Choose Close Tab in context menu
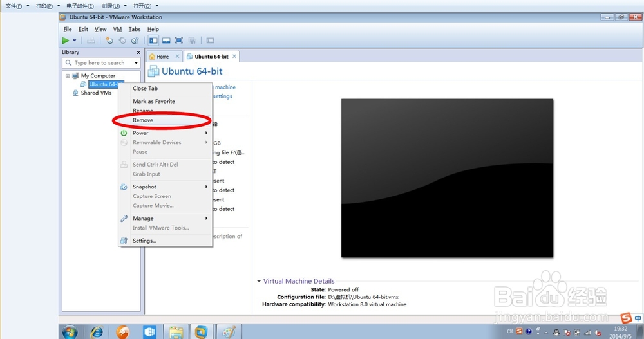This screenshot has width=644, height=339. click(x=166, y=88)
